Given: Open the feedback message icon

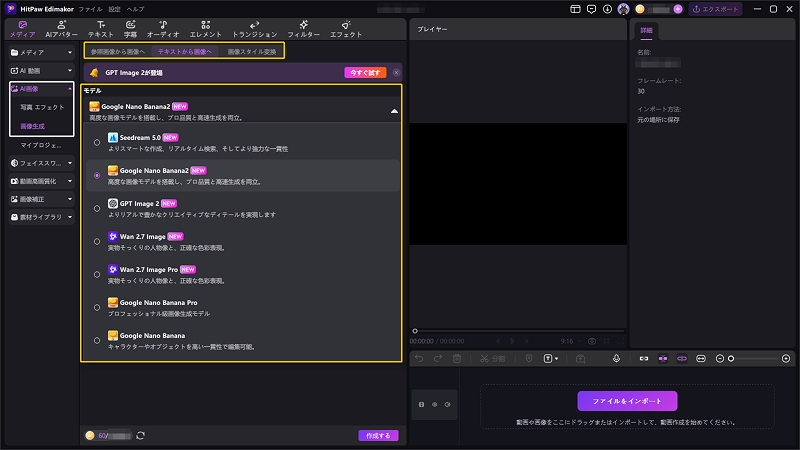Looking at the screenshot, I should pyautogui.click(x=591, y=9).
